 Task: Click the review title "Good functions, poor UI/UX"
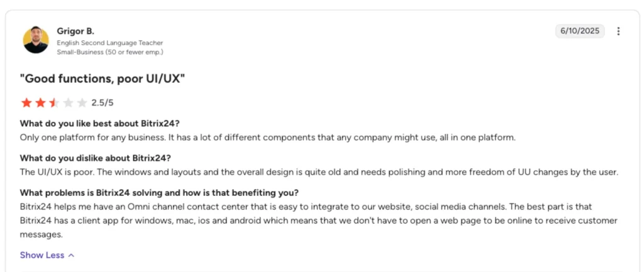click(x=103, y=79)
